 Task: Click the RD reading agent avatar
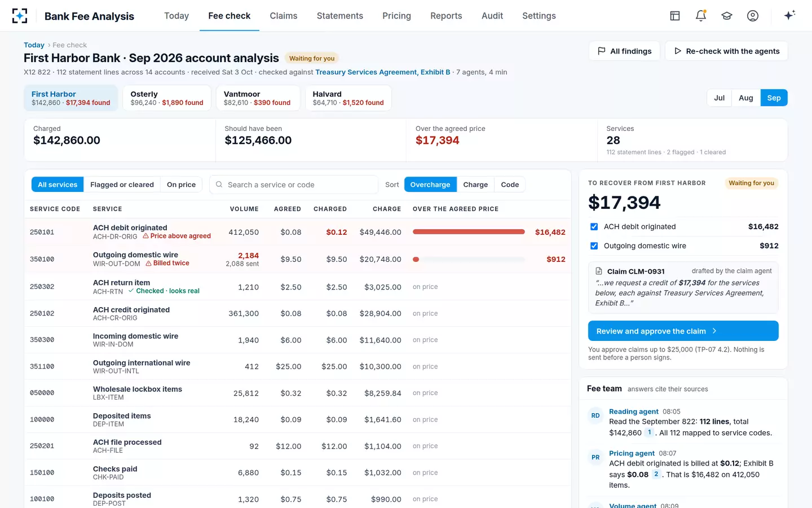tap(595, 415)
